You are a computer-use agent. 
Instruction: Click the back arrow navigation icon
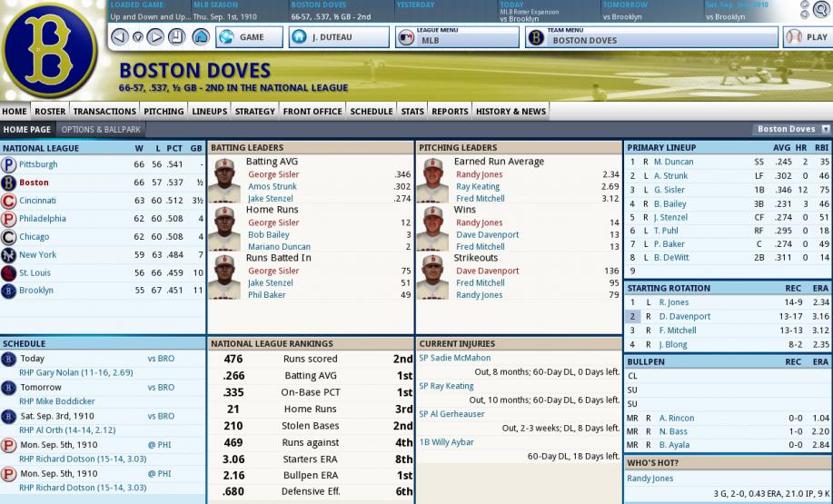pyautogui.click(x=120, y=37)
